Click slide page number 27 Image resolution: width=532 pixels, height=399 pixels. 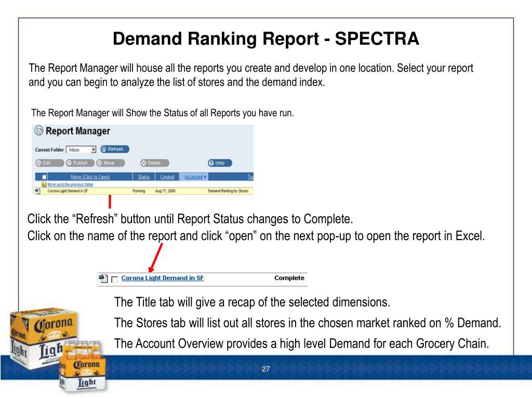[265, 369]
